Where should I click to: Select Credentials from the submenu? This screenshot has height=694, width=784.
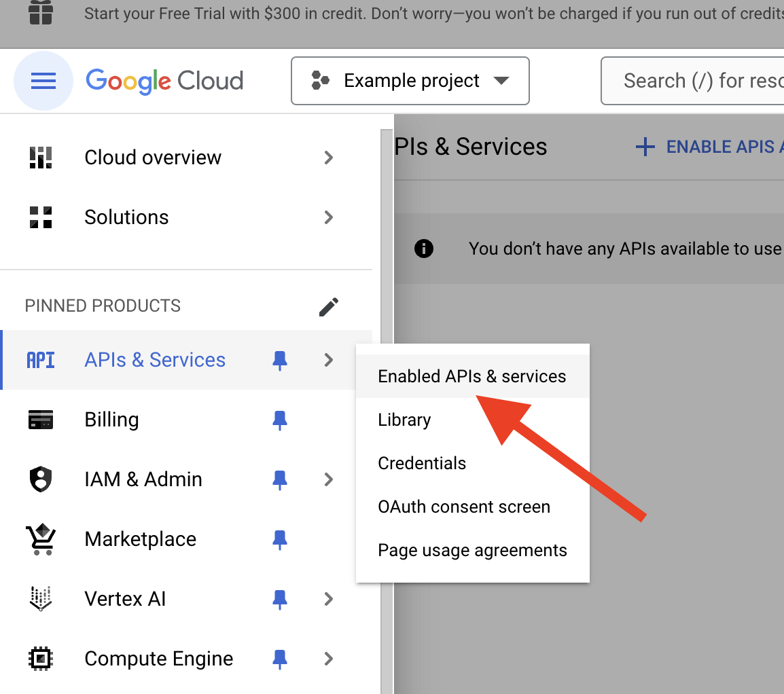tap(422, 464)
